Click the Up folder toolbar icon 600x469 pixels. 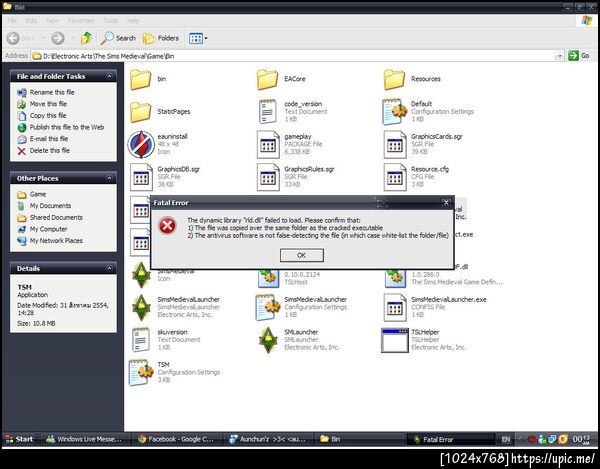click(86, 38)
